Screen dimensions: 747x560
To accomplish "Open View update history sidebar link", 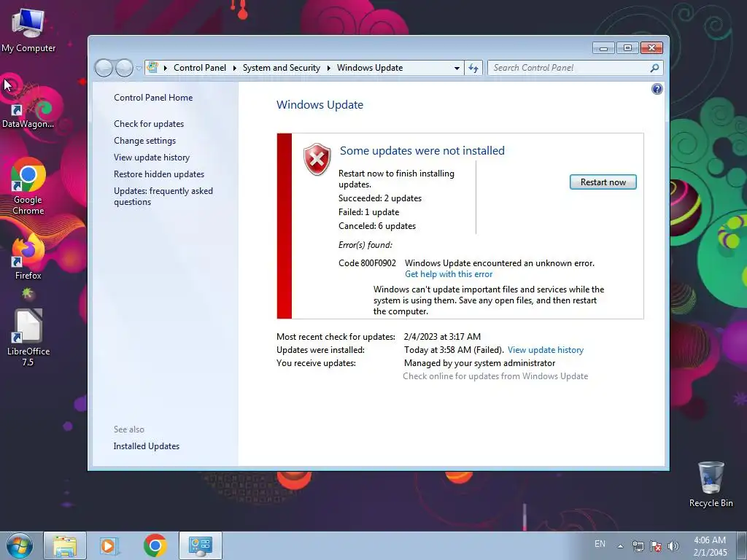I will pos(152,157).
